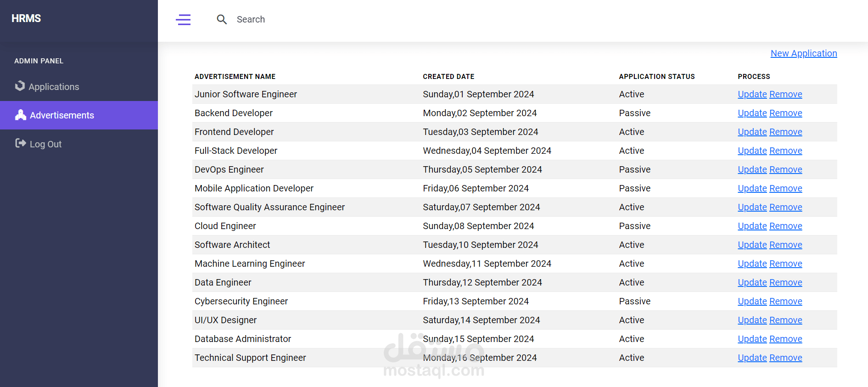Remove the Machine Learning Engineer advertisement

(786, 264)
